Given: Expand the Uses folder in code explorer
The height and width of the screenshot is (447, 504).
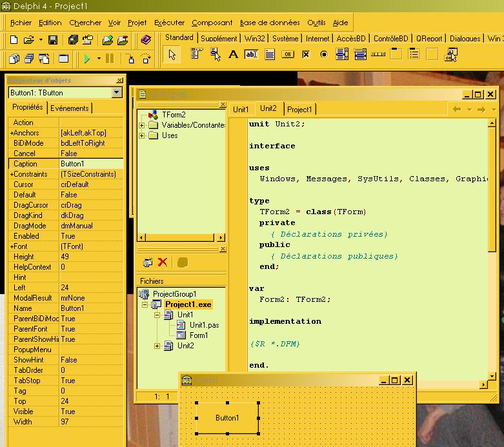Looking at the screenshot, I should pyautogui.click(x=141, y=135).
